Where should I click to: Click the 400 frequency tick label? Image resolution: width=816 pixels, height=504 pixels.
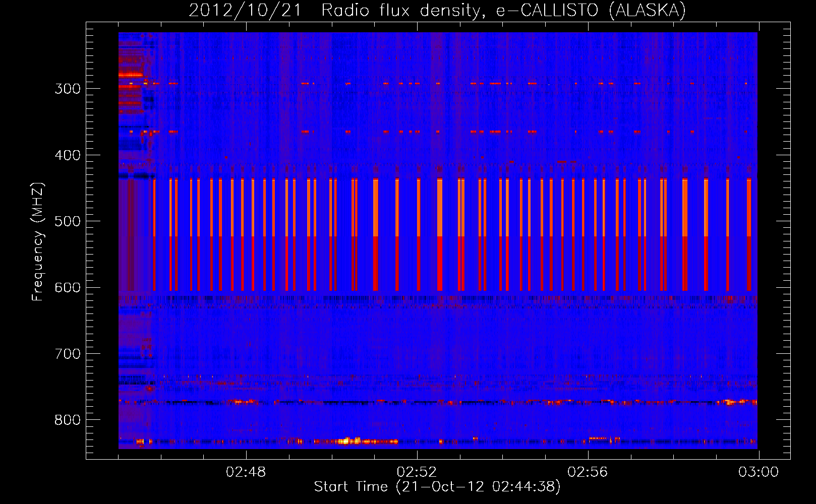(68, 155)
